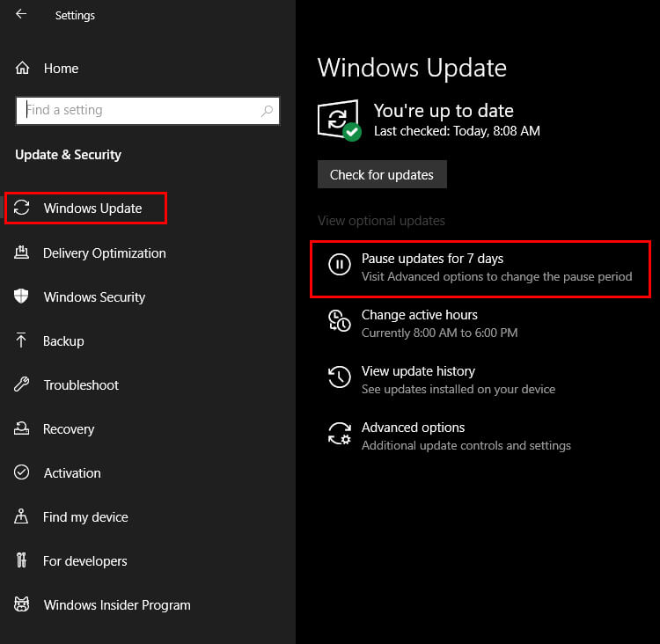Click "You're up to date" status text
Image resolution: width=660 pixels, height=644 pixels.
click(x=444, y=111)
